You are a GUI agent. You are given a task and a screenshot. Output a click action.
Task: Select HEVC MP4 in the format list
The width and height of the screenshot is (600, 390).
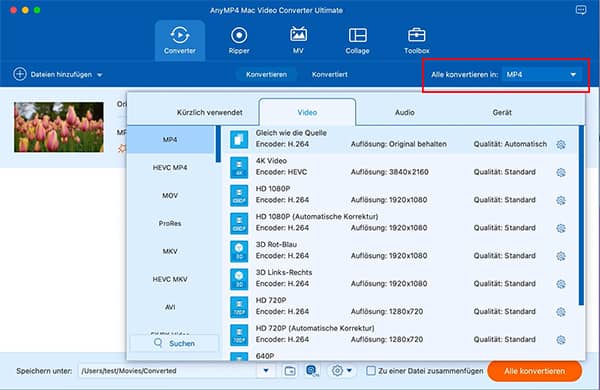(170, 168)
